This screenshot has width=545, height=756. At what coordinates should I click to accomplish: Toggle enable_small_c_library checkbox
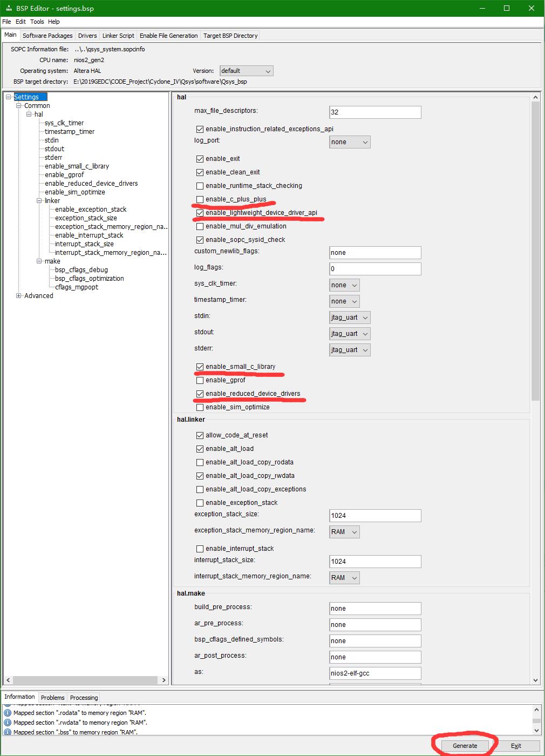(200, 367)
